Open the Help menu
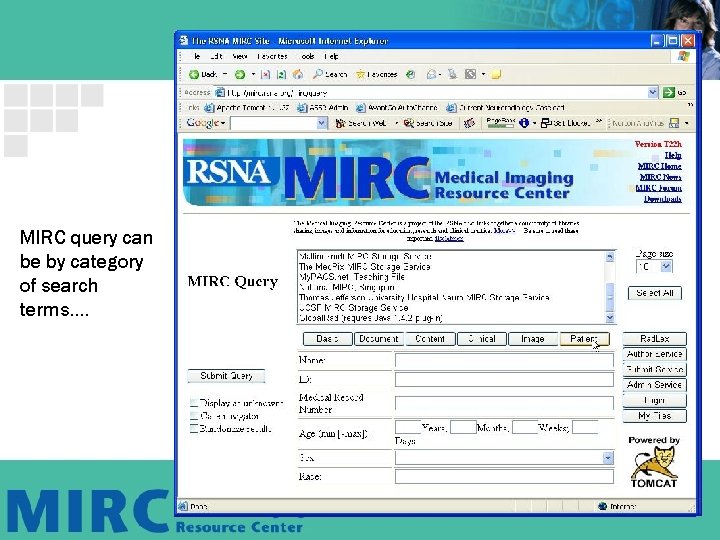This screenshot has height=540, width=720. pyautogui.click(x=332, y=56)
